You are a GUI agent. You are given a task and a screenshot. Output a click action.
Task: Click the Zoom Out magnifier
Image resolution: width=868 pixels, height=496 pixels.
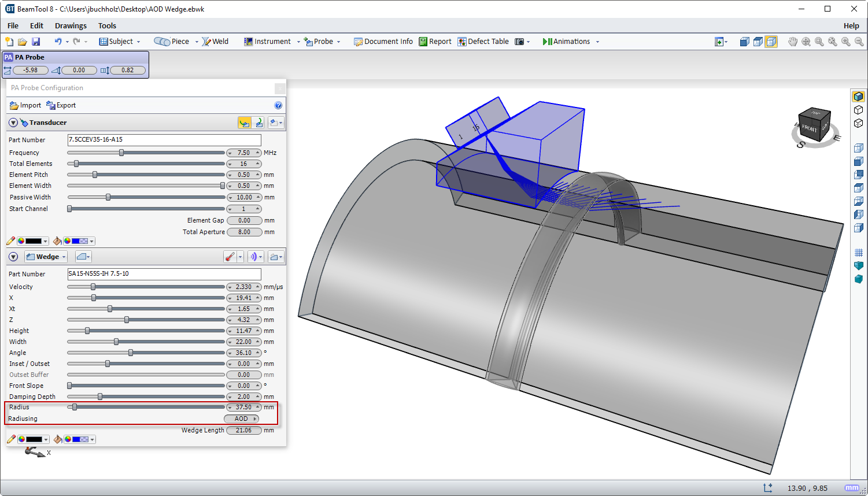coord(859,42)
